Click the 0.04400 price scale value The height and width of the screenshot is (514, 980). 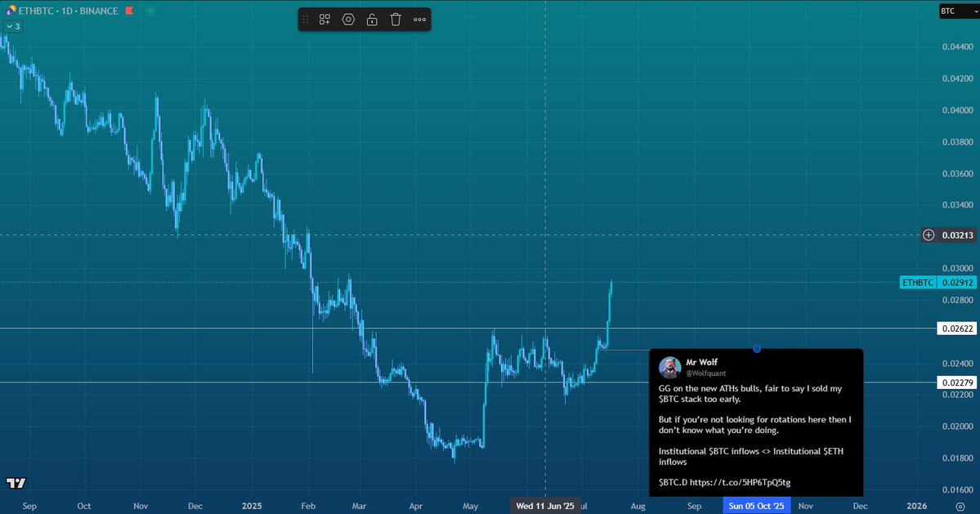pyautogui.click(x=957, y=47)
